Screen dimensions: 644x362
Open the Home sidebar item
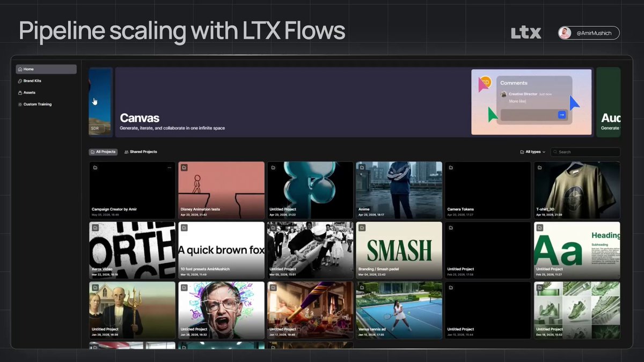click(46, 69)
